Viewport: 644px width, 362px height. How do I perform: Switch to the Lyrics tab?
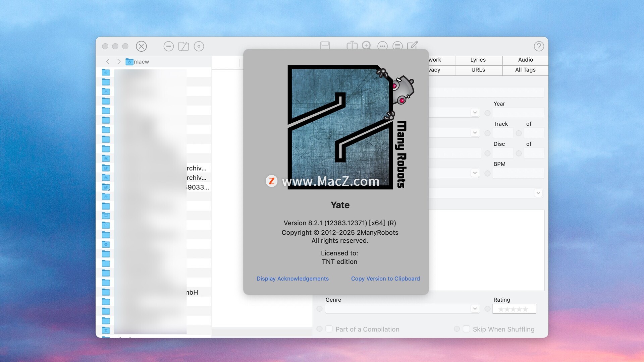coord(478,60)
